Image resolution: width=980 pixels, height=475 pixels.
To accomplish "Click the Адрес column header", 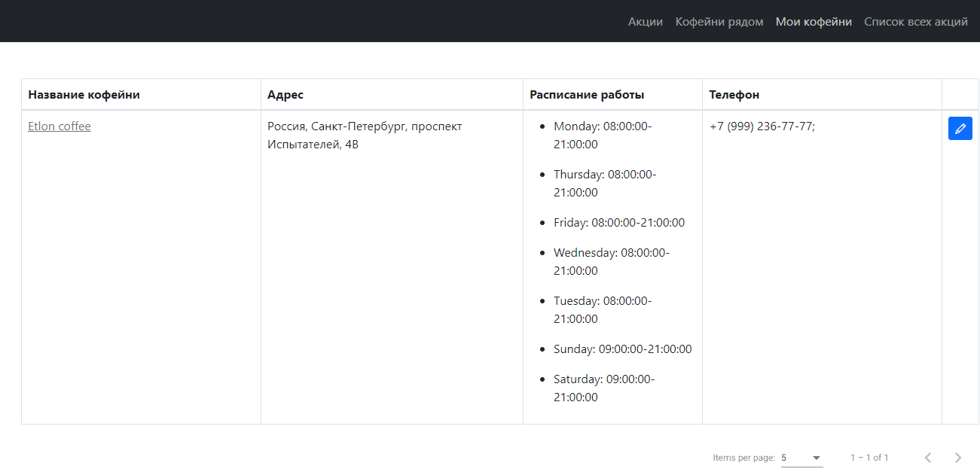I will [285, 95].
